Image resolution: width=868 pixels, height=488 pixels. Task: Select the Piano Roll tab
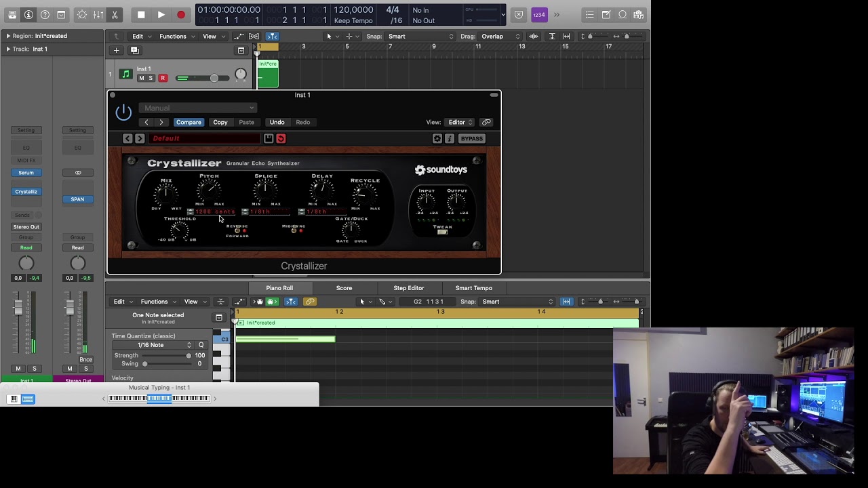coord(279,288)
